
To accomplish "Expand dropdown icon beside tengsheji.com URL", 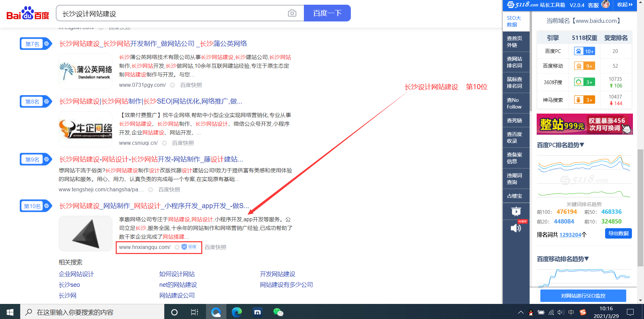I will (x=151, y=190).
